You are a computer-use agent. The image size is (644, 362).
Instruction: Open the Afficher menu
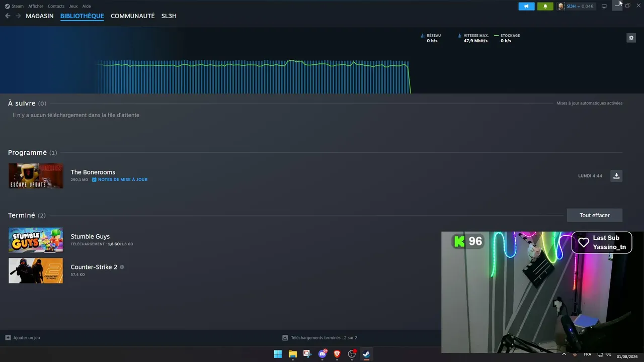[36, 6]
